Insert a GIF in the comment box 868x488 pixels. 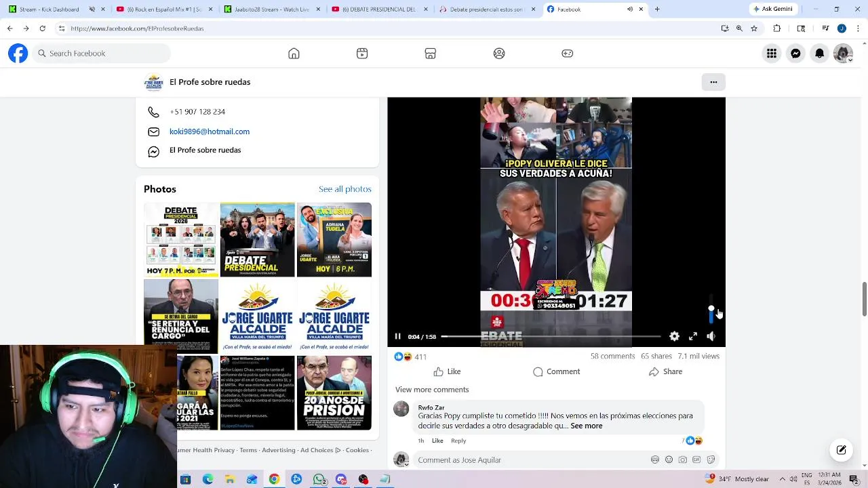coord(696,460)
